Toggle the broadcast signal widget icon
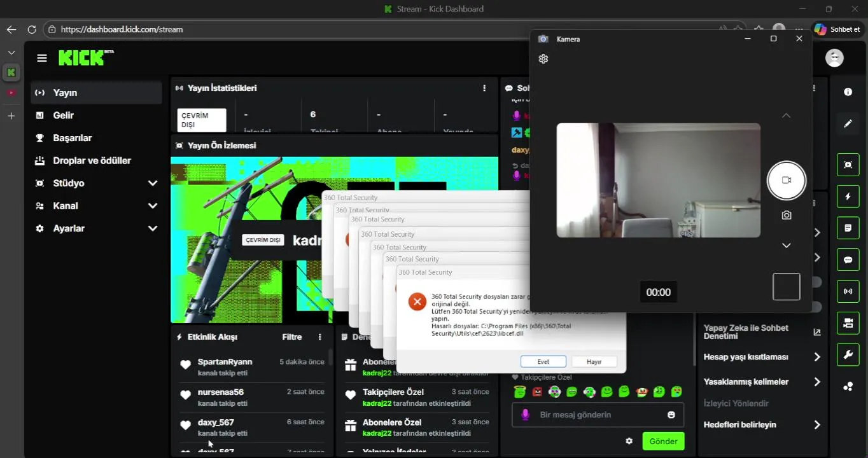 point(848,291)
